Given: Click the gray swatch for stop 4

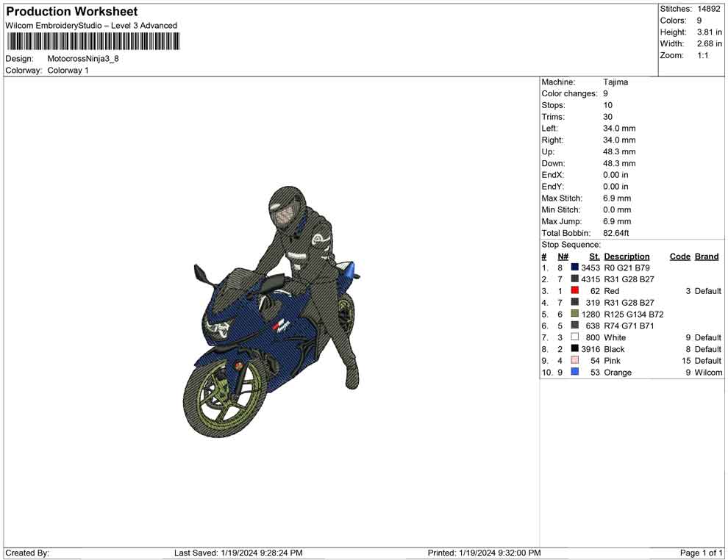Looking at the screenshot, I should click(575, 302).
